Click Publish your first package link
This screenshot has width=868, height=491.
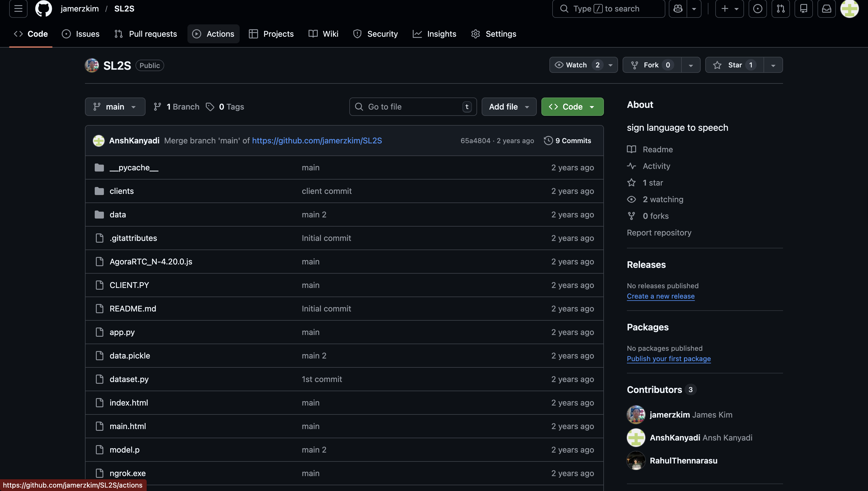(x=669, y=359)
